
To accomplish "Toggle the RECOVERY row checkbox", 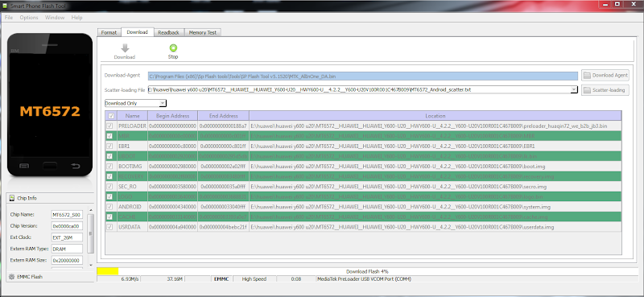I will (x=109, y=176).
